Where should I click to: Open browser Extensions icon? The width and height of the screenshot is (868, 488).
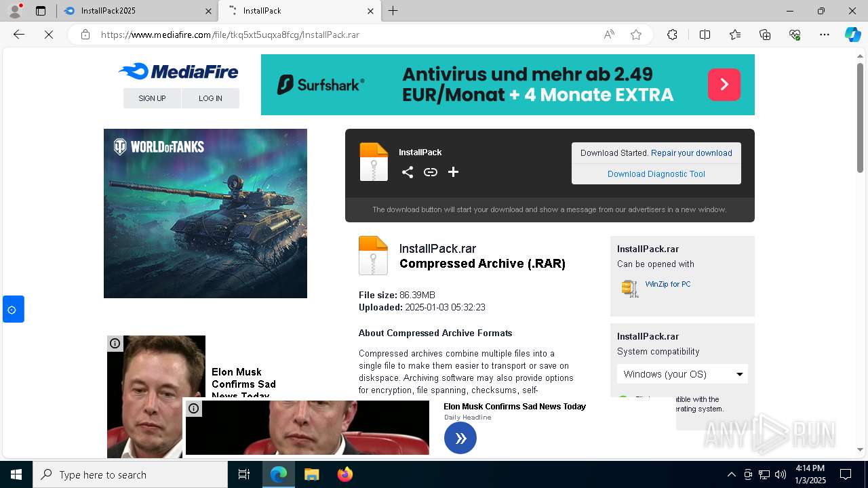(x=672, y=35)
